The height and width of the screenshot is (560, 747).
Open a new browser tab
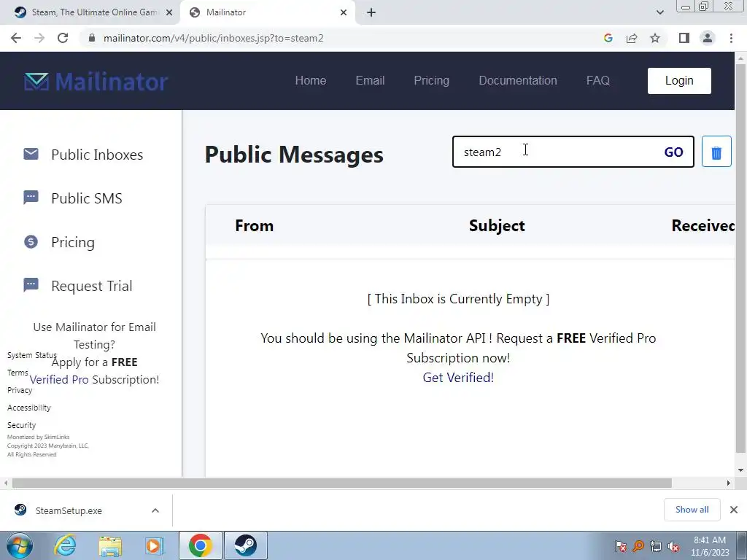(x=371, y=12)
